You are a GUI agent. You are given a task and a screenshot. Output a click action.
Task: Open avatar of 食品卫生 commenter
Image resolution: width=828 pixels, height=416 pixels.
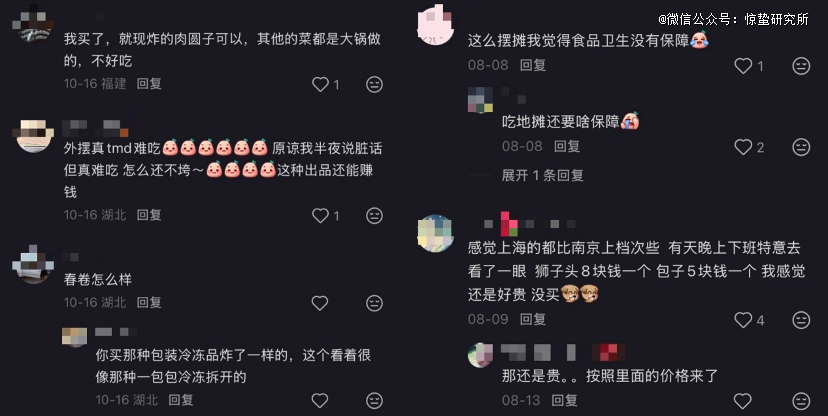pos(436,24)
